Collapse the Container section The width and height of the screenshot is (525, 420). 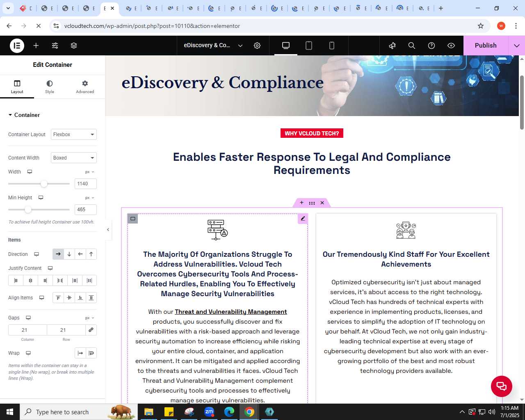click(24, 115)
